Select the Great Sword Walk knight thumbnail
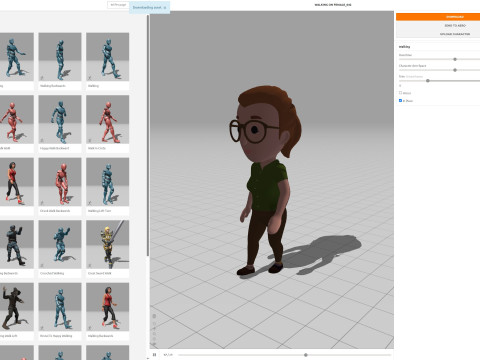This screenshot has width=480, height=360. coord(107,249)
